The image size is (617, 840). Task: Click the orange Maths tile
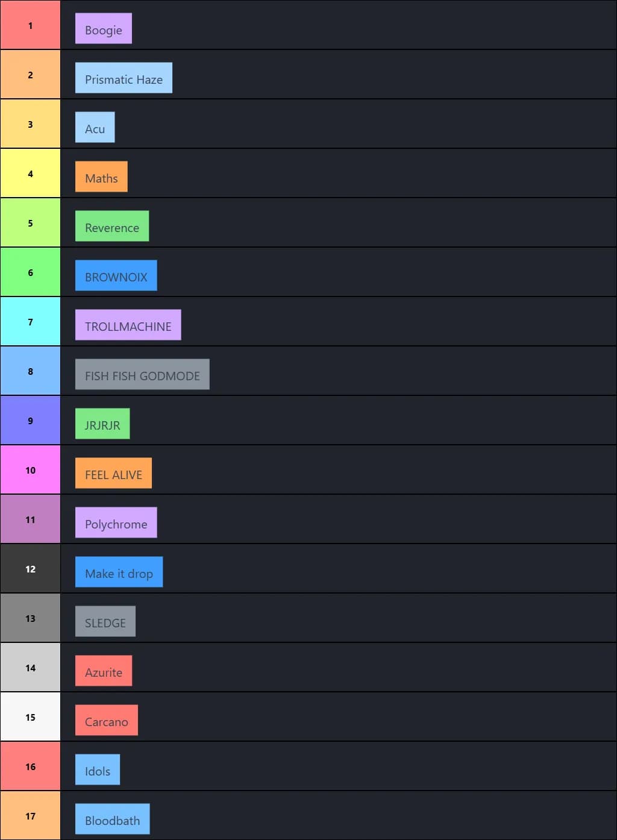[x=101, y=176]
